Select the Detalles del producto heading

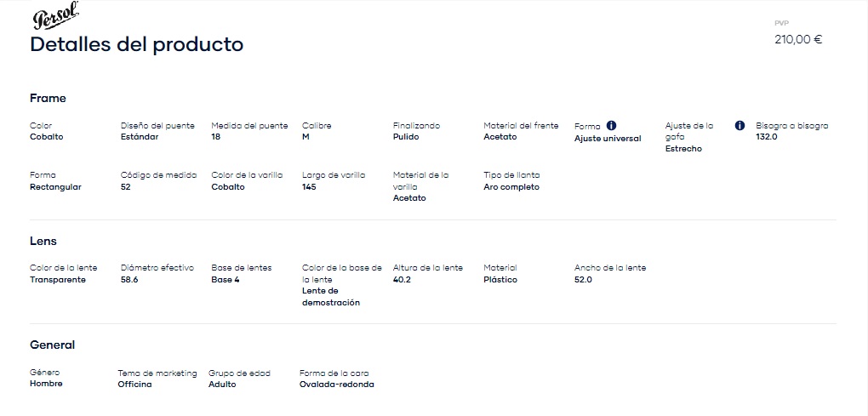(137, 44)
